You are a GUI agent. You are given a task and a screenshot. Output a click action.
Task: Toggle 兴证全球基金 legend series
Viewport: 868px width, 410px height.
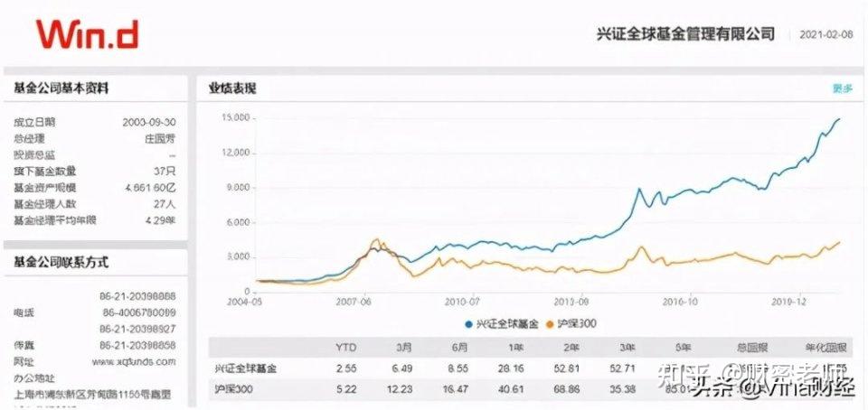(x=502, y=324)
